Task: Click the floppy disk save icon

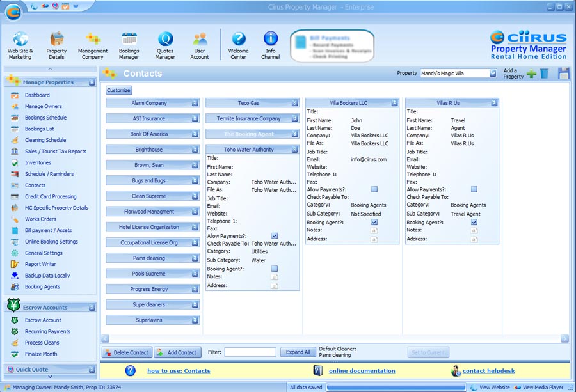Action: click(563, 74)
